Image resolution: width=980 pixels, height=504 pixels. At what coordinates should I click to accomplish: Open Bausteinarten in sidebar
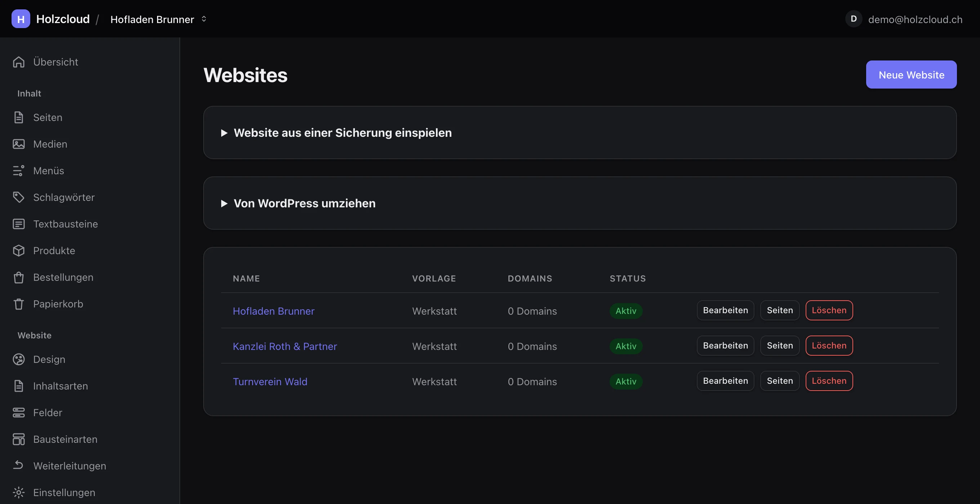pyautogui.click(x=90, y=439)
